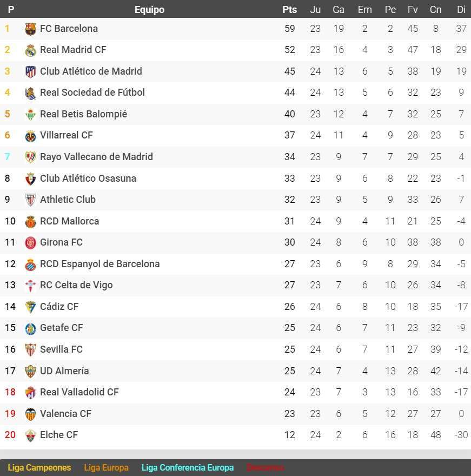Click the Valencia CF crest icon
The height and width of the screenshot is (476, 471).
coord(31,414)
